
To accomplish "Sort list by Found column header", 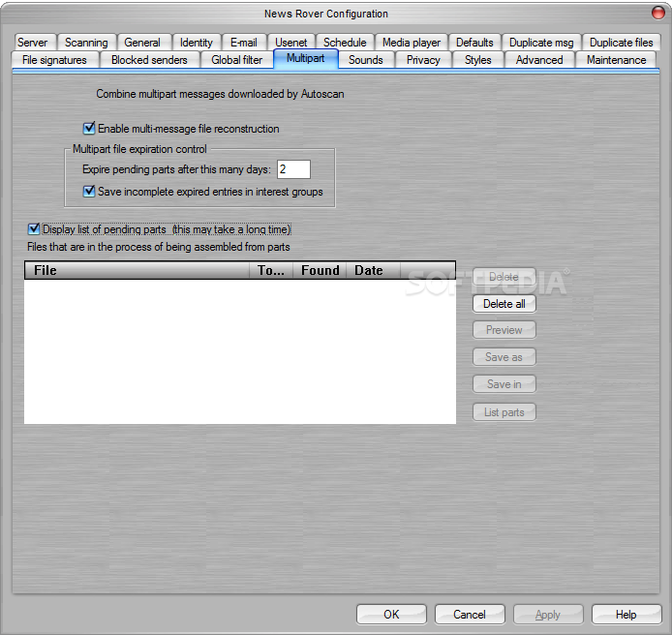I will click(320, 270).
